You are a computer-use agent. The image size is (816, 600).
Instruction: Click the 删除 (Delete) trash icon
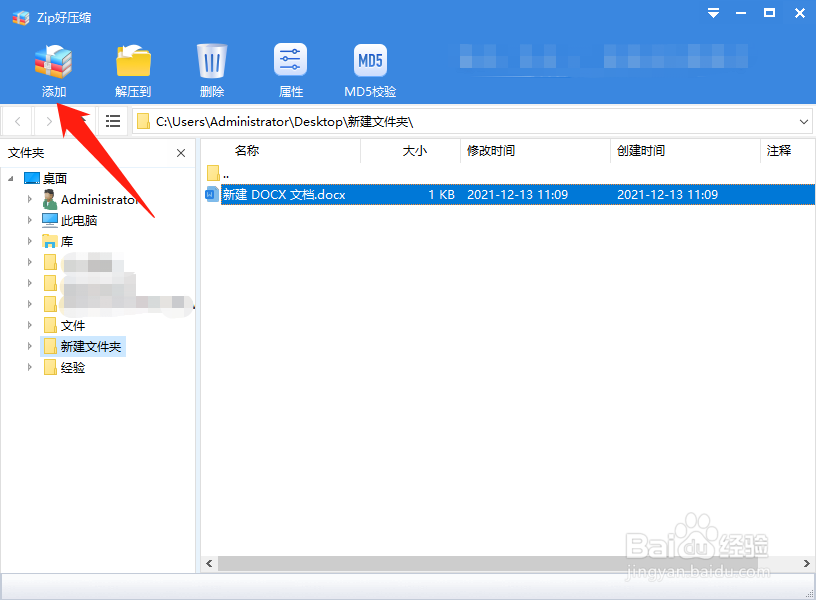(212, 61)
